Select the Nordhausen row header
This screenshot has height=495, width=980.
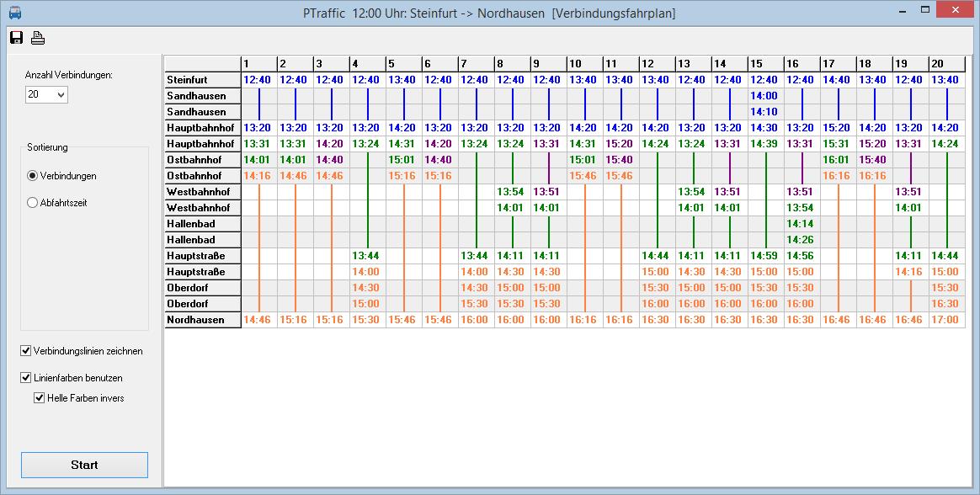click(202, 320)
